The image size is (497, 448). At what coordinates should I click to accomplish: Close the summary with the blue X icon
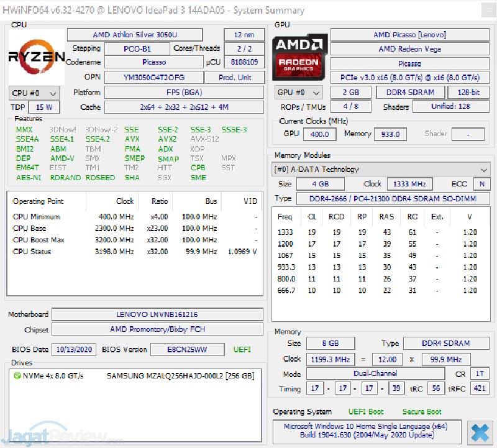pyautogui.click(x=479, y=432)
